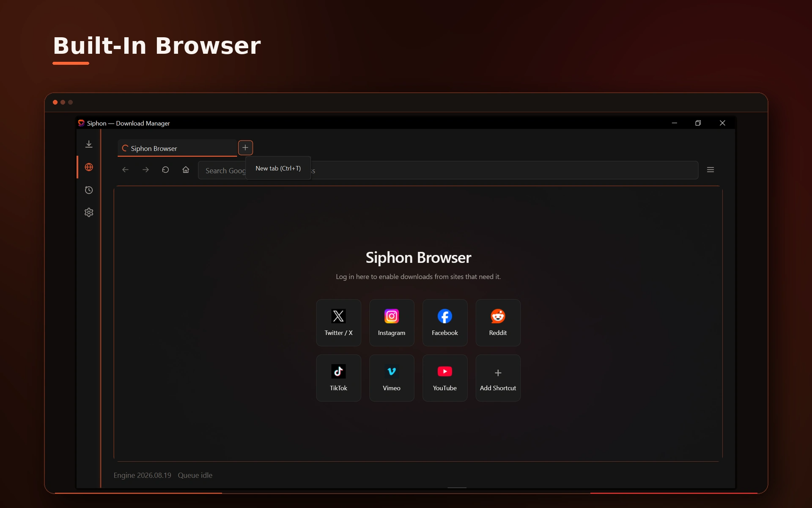Open the Instagram shortcut tile
The height and width of the screenshot is (508, 812).
coord(392,323)
